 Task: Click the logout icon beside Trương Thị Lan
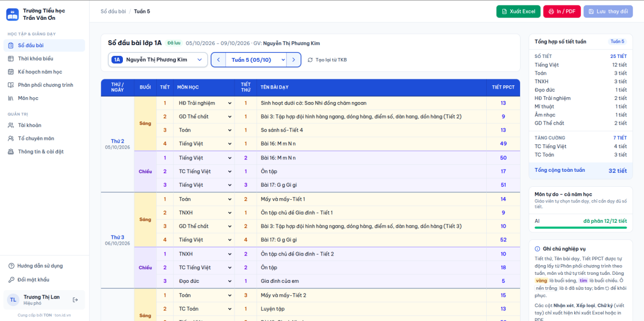point(76,300)
